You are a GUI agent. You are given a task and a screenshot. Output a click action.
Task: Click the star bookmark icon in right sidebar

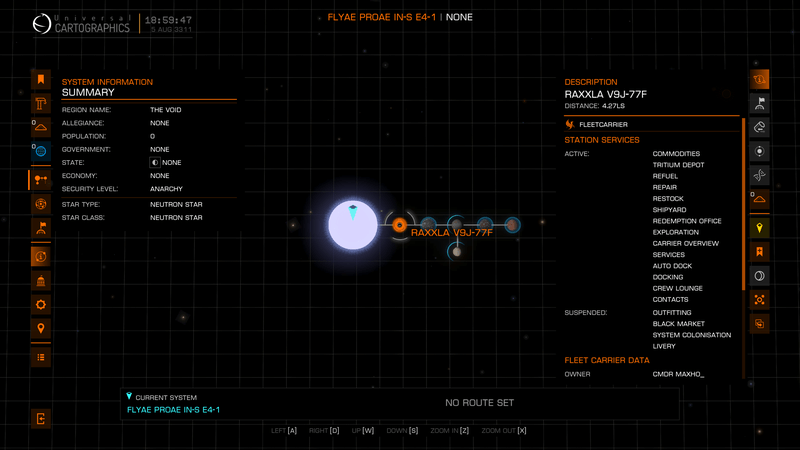[x=760, y=252]
